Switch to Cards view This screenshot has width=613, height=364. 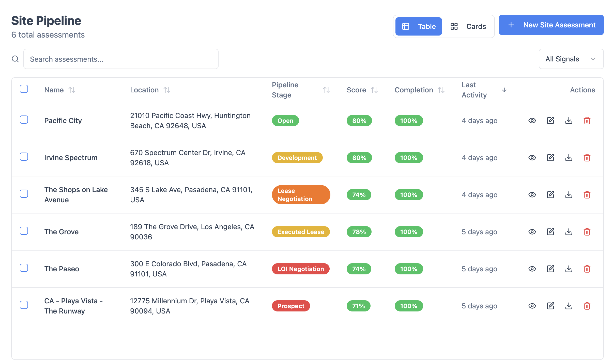(x=468, y=26)
